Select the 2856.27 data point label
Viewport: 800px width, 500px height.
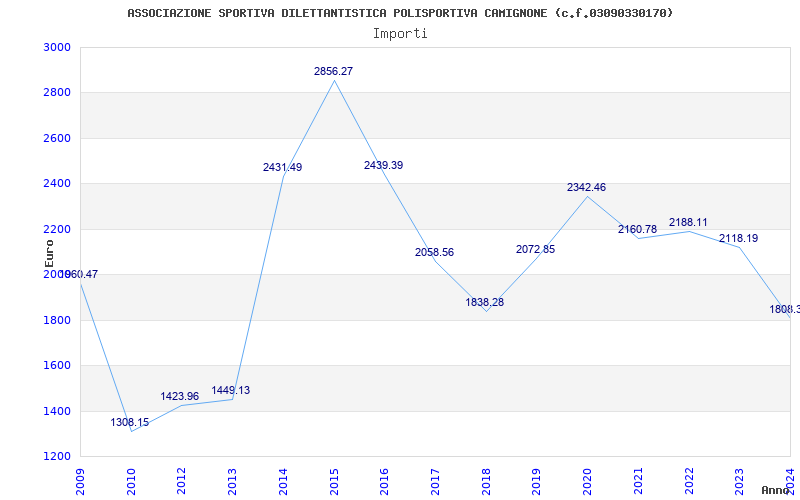pyautogui.click(x=333, y=71)
